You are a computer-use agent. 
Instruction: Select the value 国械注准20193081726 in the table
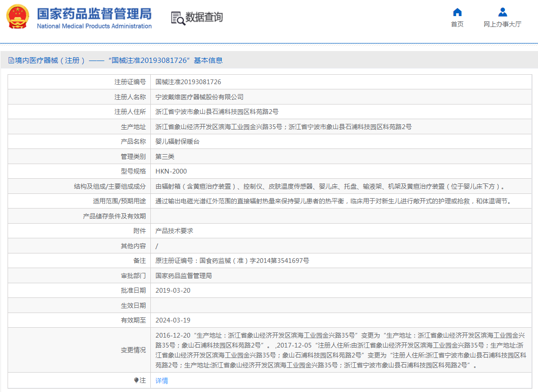pyautogui.click(x=188, y=82)
